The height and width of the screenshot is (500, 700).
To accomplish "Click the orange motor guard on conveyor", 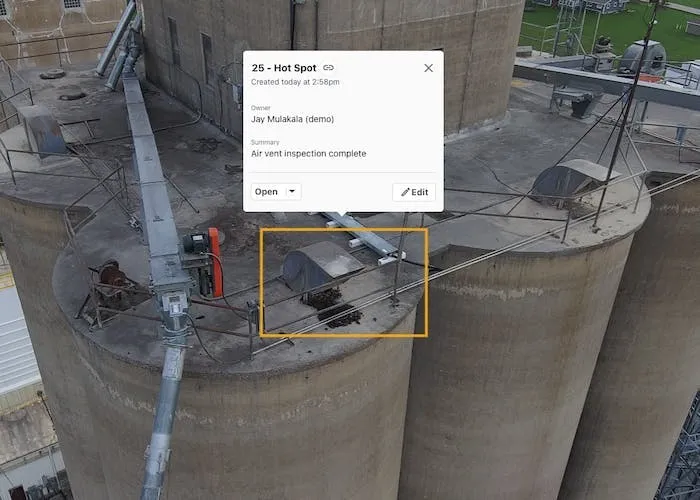I will [215, 262].
